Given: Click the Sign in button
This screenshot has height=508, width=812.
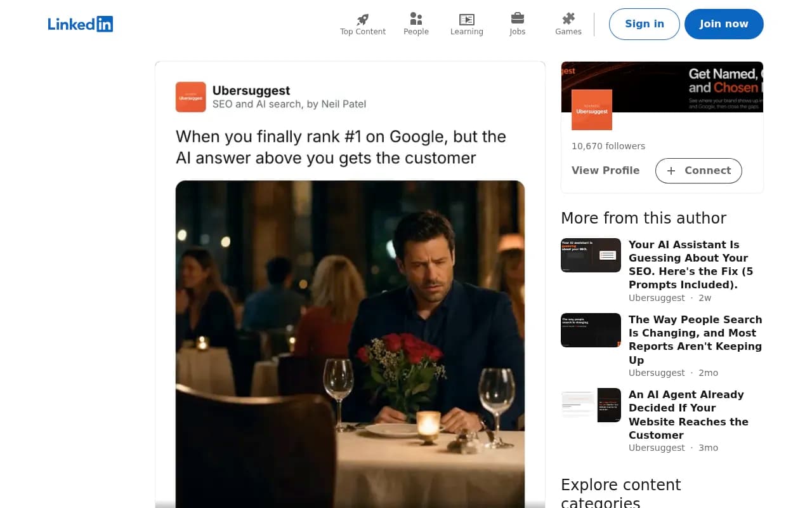Looking at the screenshot, I should pyautogui.click(x=645, y=24).
